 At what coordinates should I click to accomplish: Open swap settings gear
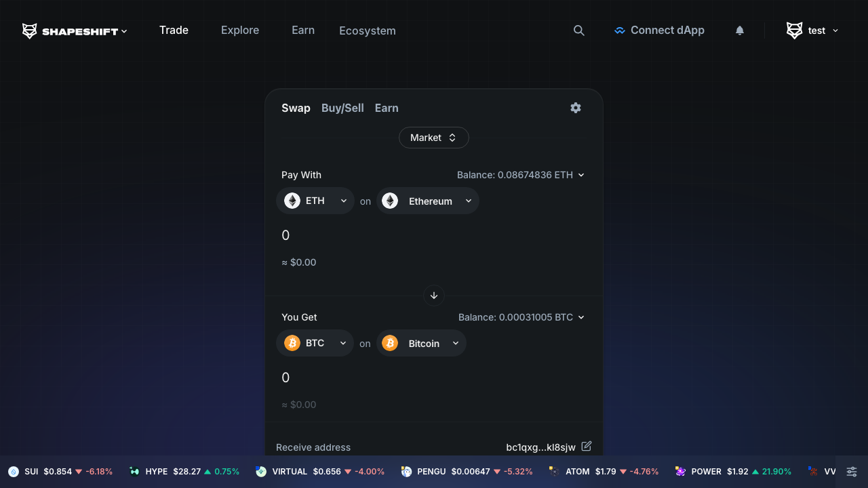click(x=575, y=108)
